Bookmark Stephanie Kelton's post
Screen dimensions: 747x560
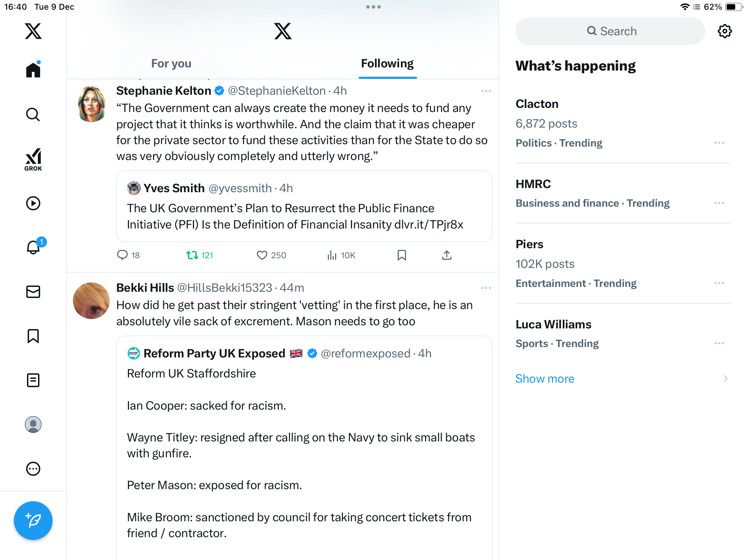coord(402,255)
